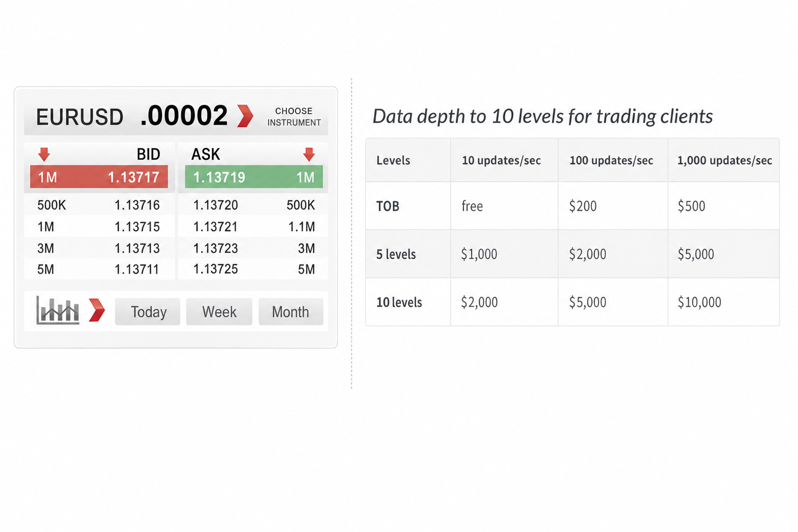Select bid price 1.13711

[x=137, y=269]
